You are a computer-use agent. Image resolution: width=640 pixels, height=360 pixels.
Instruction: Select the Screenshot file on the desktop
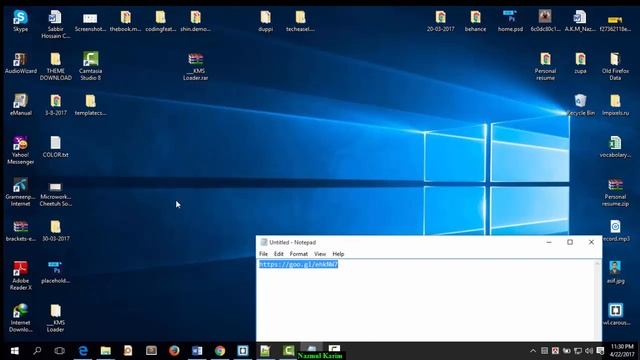90,21
